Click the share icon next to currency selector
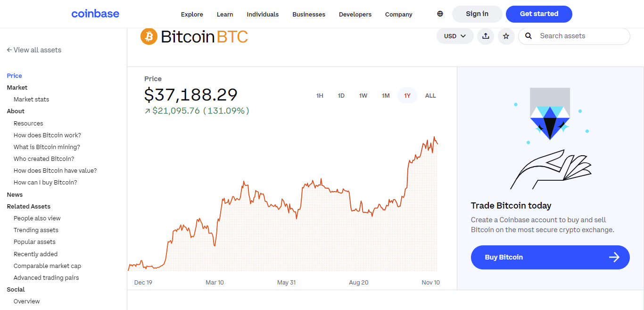644x310 pixels. tap(486, 36)
